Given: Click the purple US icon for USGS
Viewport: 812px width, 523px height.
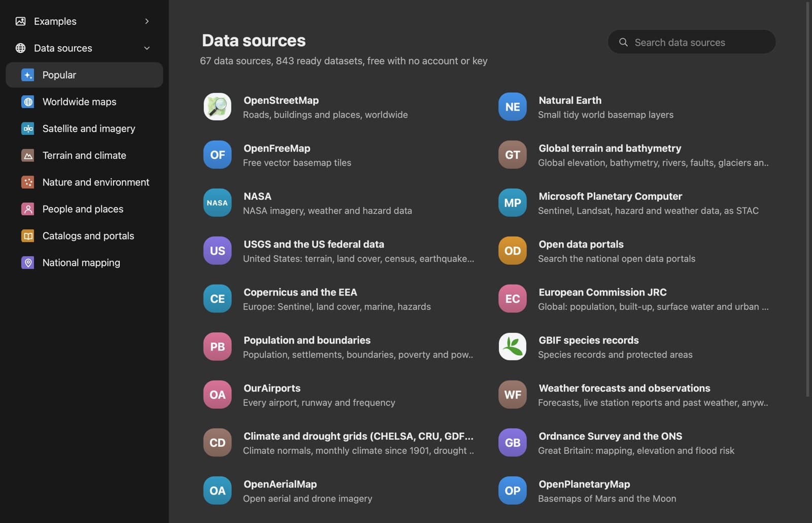Looking at the screenshot, I should tap(217, 251).
